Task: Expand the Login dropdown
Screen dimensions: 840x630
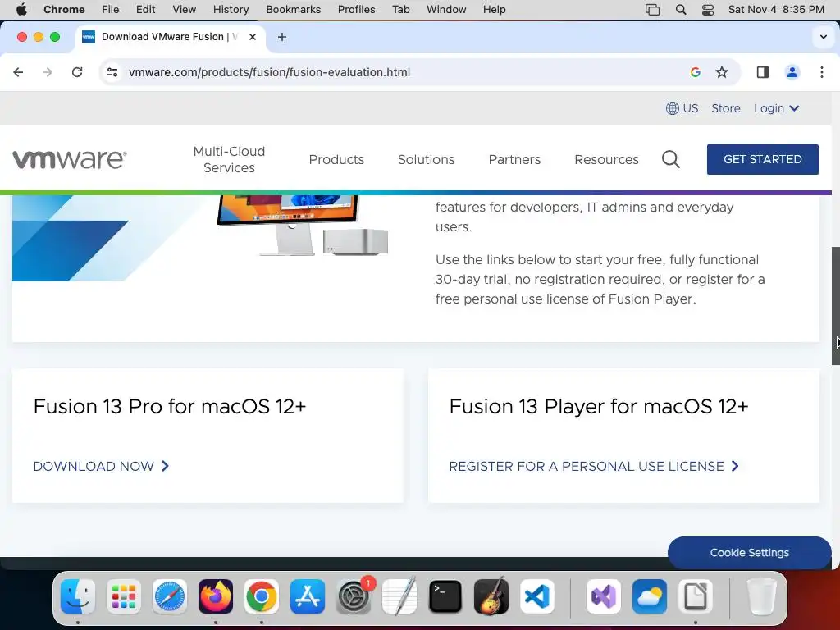Action: [776, 108]
